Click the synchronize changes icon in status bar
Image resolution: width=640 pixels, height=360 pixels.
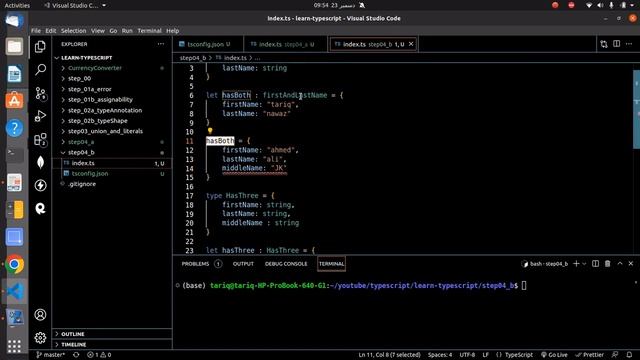tap(76, 355)
